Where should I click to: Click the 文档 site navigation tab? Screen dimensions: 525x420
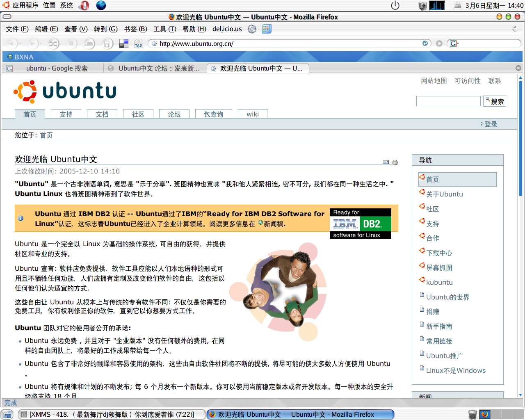tap(102, 114)
